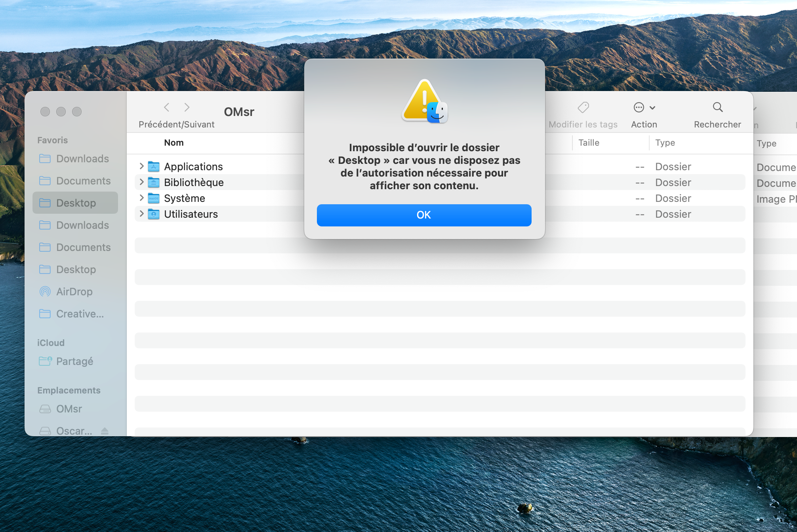Select AirDrop in the sidebar

point(74,292)
